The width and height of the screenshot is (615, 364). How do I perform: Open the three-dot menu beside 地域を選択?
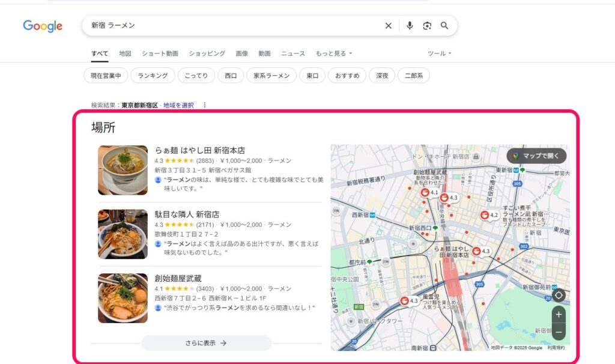pyautogui.click(x=204, y=105)
